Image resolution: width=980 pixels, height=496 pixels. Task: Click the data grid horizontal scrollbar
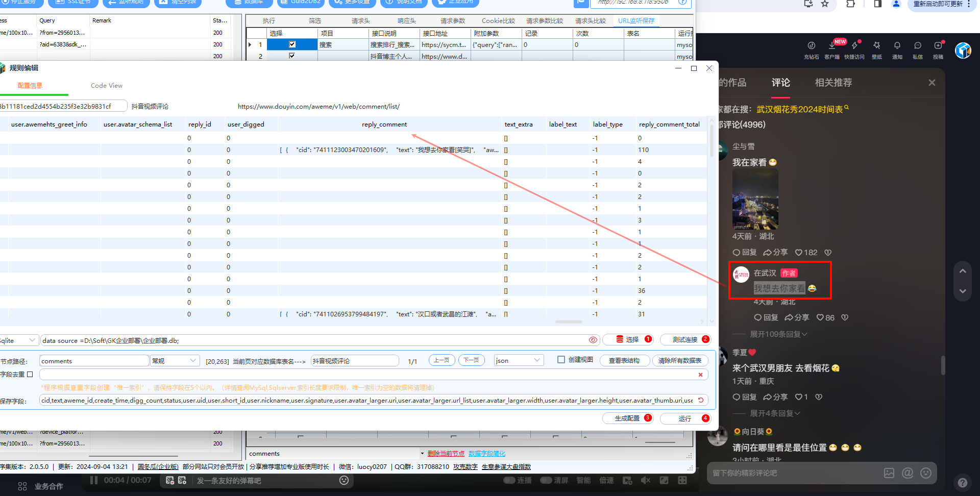coord(569,321)
